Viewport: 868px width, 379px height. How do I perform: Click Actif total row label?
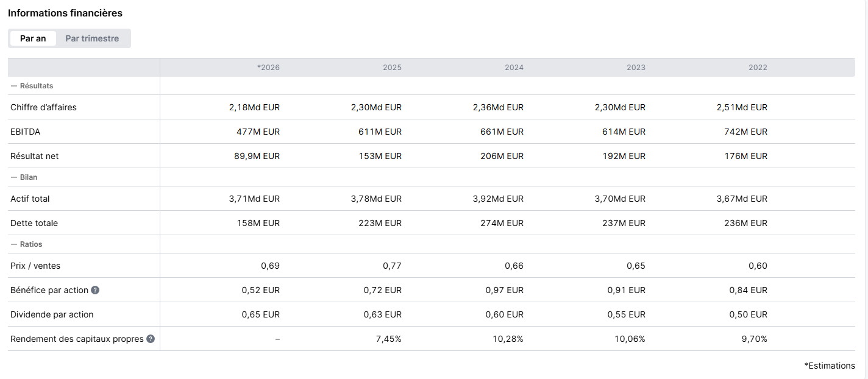tap(30, 199)
